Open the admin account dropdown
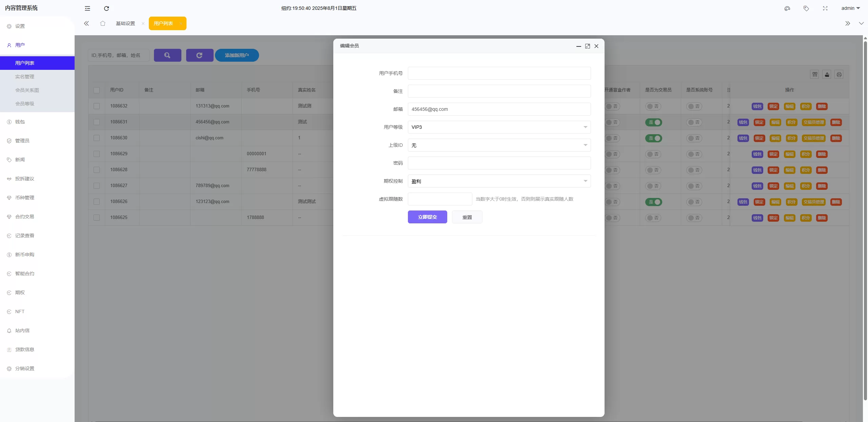The width and height of the screenshot is (868, 422). tap(850, 8)
